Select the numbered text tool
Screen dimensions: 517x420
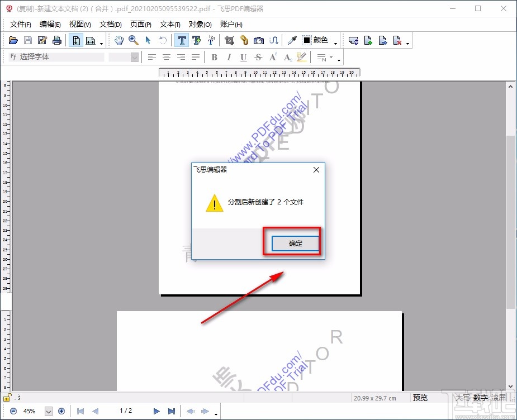pyautogui.click(x=211, y=41)
